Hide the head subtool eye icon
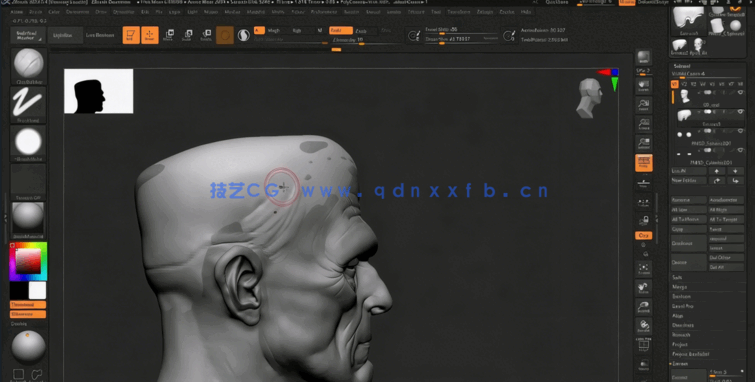Viewport: 755px width, 382px height. (740, 92)
